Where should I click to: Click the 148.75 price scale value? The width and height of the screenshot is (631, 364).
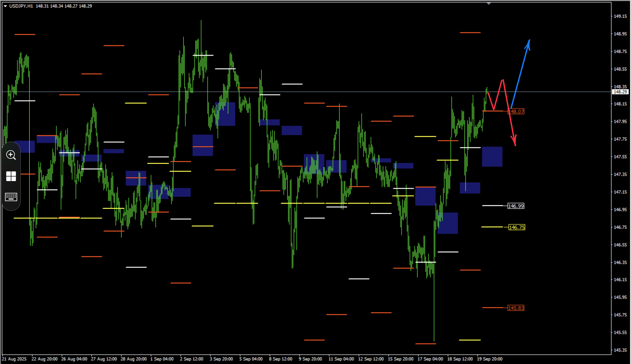point(620,51)
